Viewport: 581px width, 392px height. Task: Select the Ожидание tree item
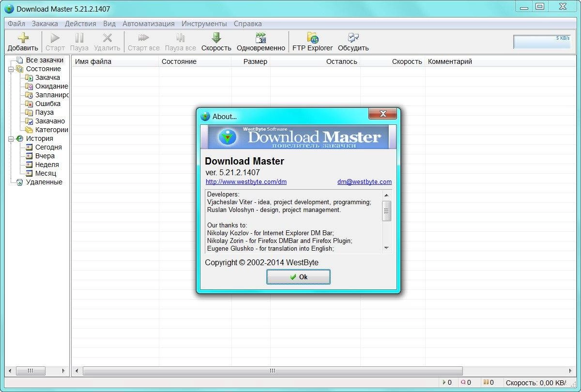click(x=51, y=86)
